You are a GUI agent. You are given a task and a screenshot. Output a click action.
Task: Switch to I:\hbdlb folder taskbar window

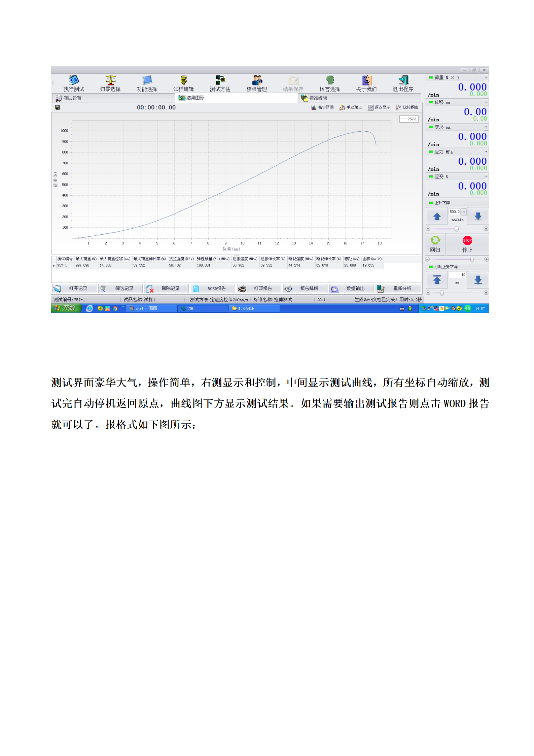point(255,308)
